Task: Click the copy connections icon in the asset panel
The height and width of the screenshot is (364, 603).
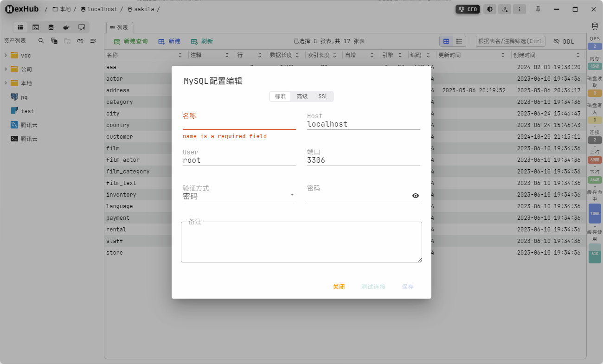Action: pyautogui.click(x=53, y=41)
